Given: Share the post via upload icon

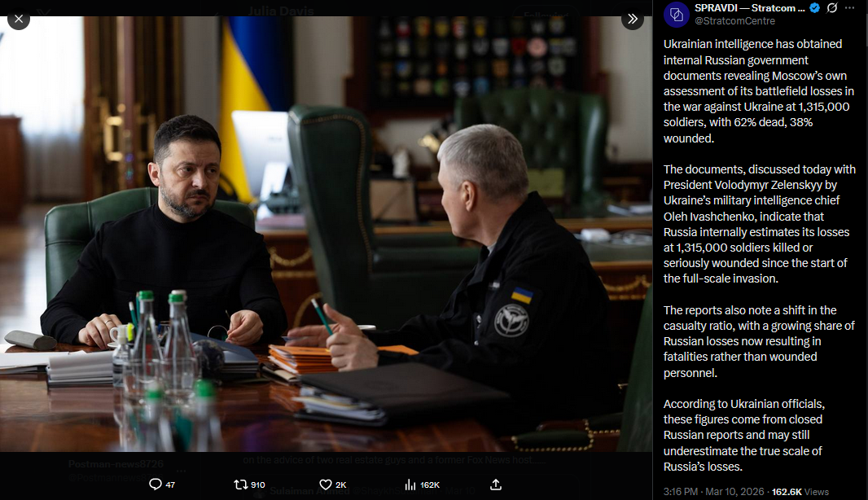Looking at the screenshot, I should [x=496, y=485].
